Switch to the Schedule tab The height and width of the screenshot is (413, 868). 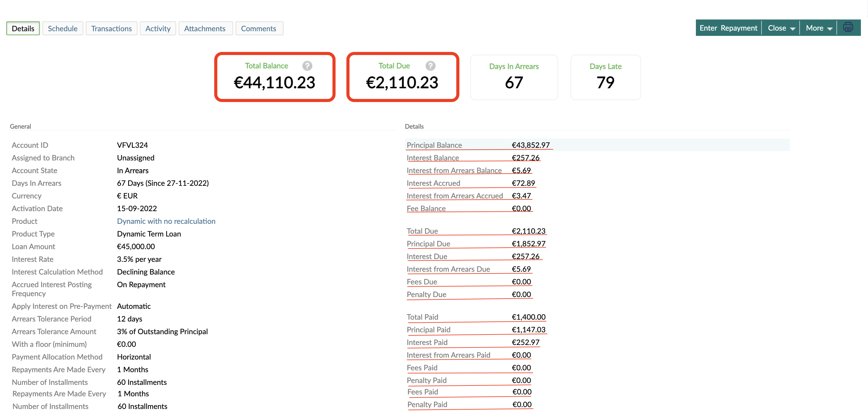(63, 28)
